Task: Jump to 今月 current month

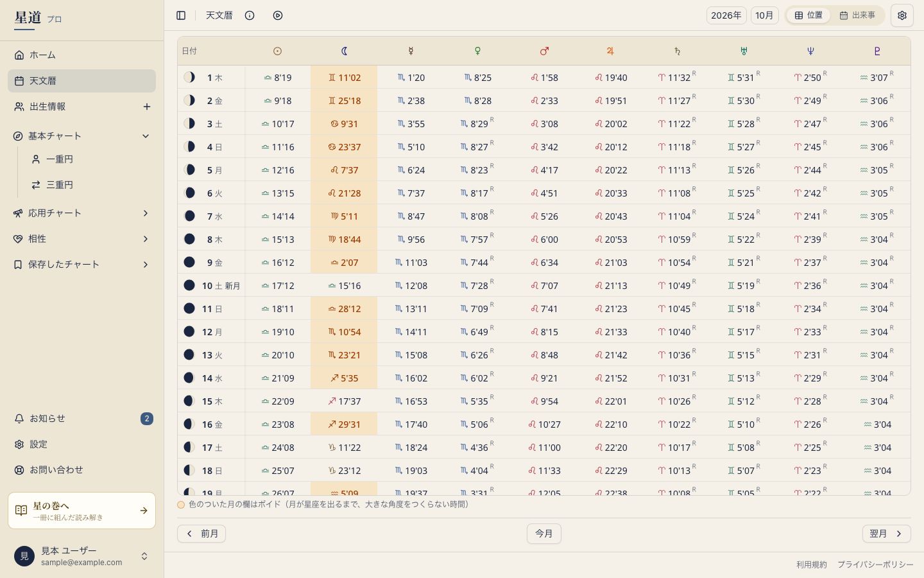Action: click(544, 534)
